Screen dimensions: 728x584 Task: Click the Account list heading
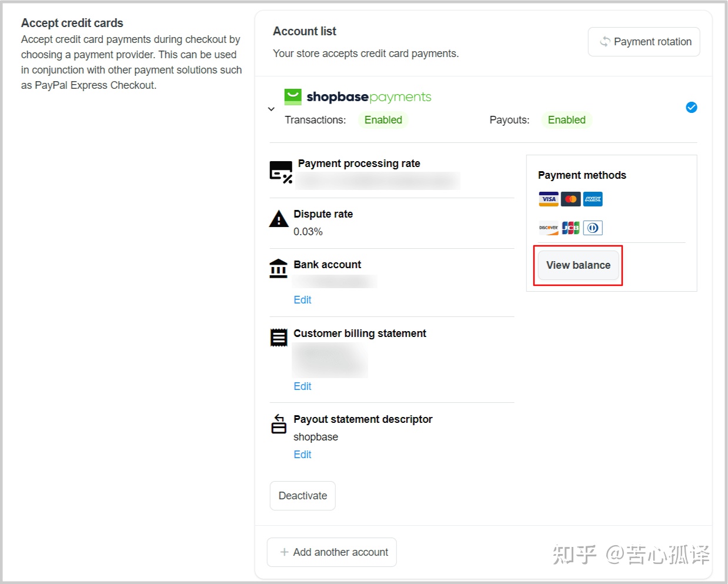point(305,31)
